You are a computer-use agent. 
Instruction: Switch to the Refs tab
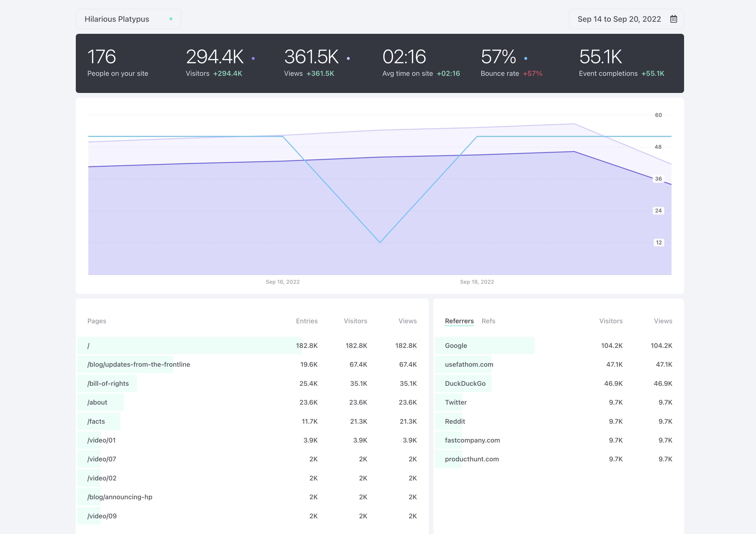click(x=488, y=321)
